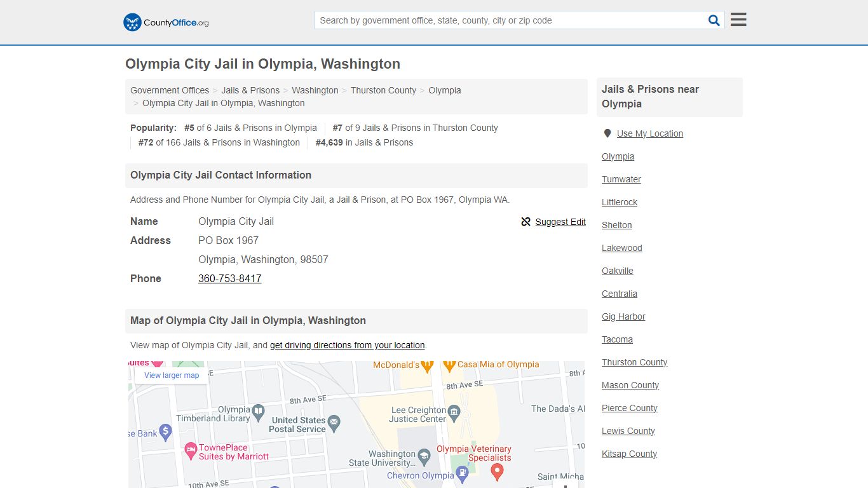
Task: Click the Olympia Timberland Library map marker
Action: point(258,412)
